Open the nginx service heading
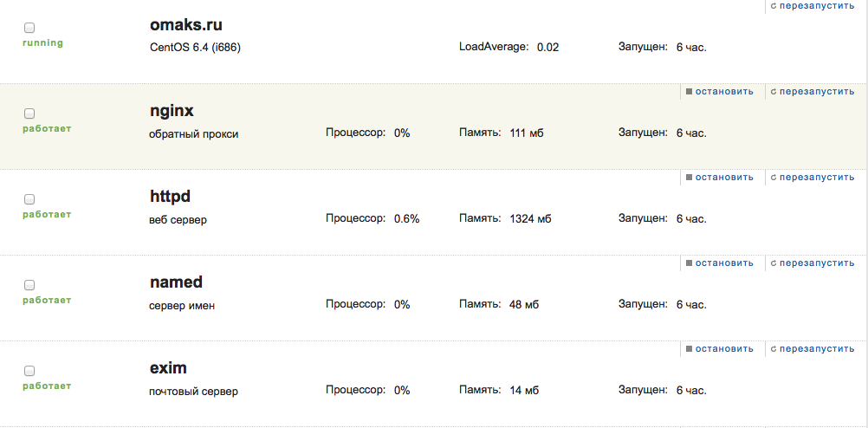Viewport: 868px width, 428px height. point(172,111)
